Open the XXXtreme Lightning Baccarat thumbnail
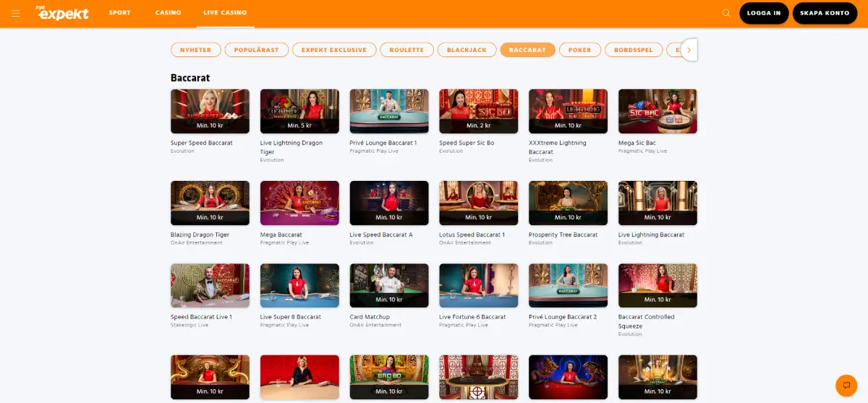This screenshot has height=403, width=868. 568,111
